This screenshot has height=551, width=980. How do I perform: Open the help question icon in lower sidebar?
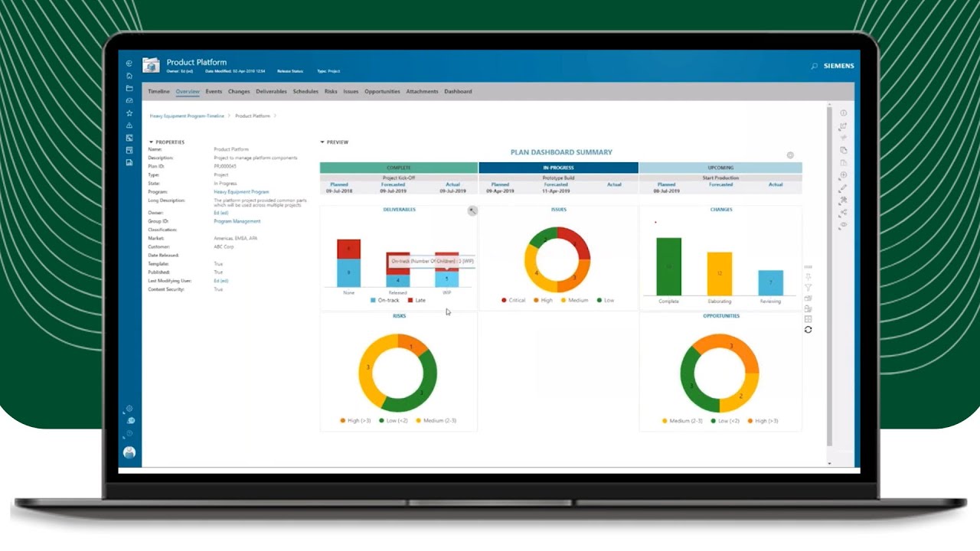pos(129,434)
